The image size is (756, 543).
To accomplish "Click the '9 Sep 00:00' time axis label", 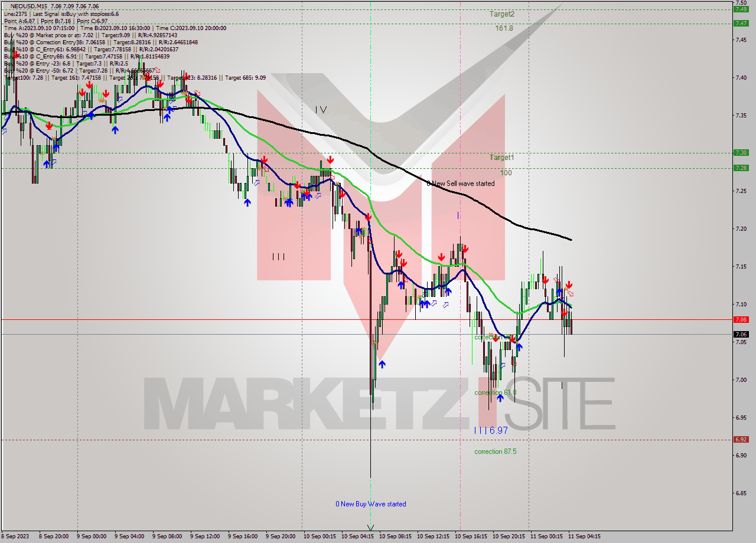I will click(x=92, y=537).
